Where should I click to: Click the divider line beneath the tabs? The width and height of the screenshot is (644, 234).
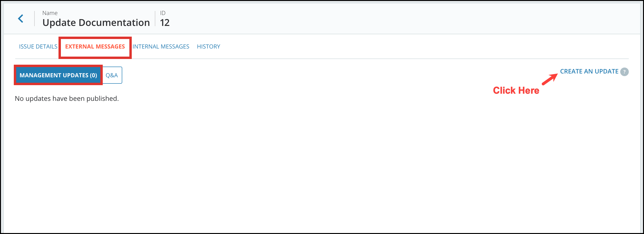[350, 59]
